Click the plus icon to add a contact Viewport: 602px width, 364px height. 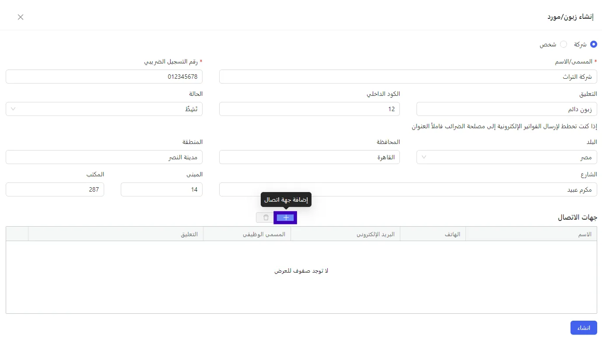click(x=286, y=217)
